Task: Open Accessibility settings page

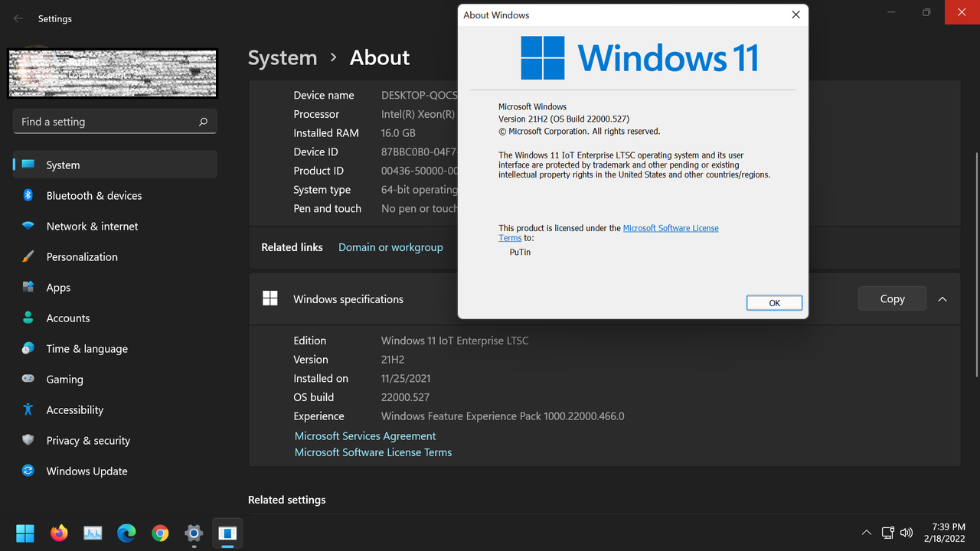Action: 115,409
